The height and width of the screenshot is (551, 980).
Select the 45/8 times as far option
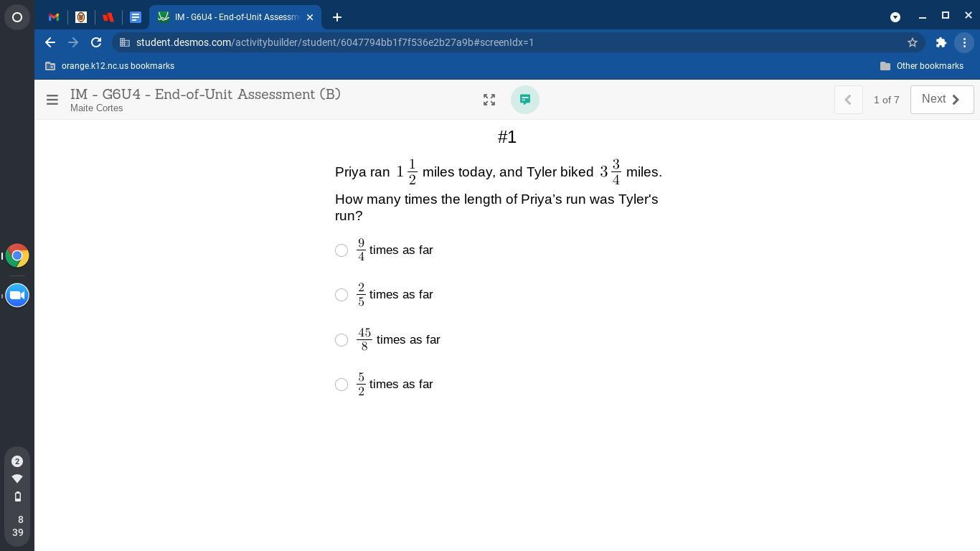click(x=341, y=340)
